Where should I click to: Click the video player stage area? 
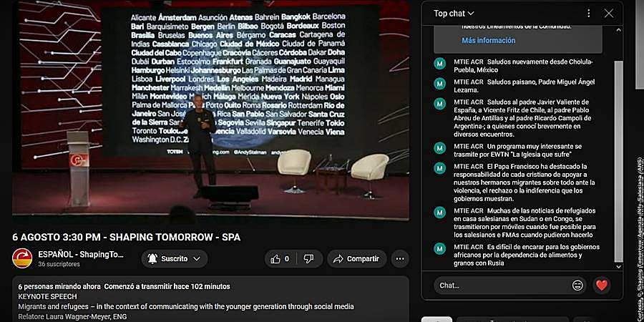pos(210,109)
